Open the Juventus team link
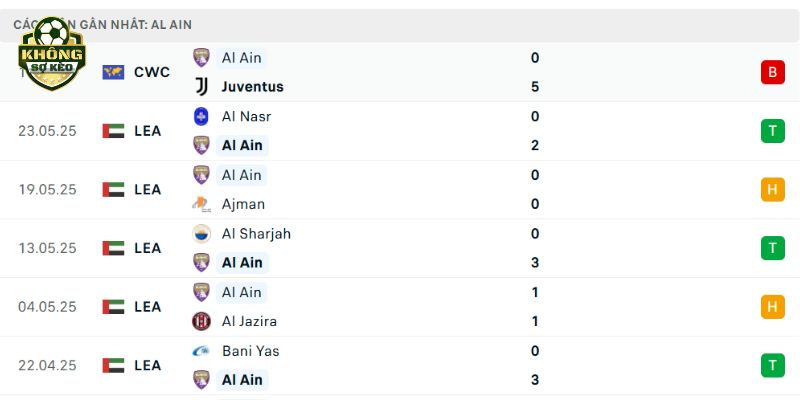 [x=253, y=87]
